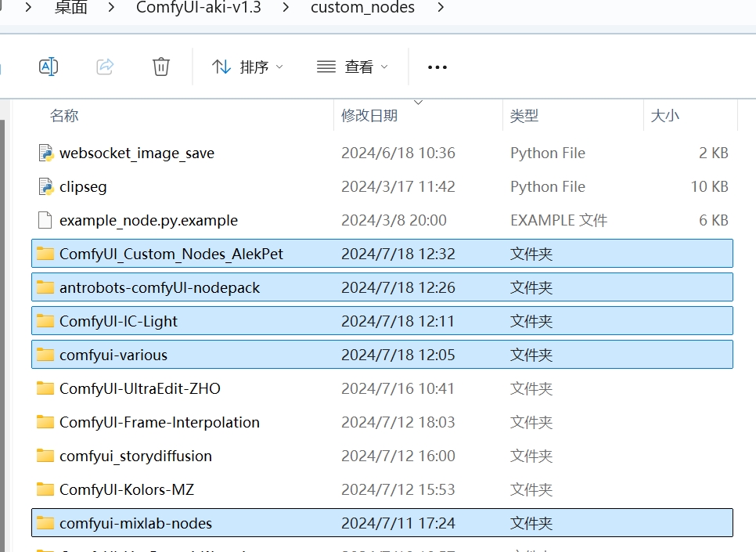Viewport: 756px width, 552px height.
Task: Select the ComfyUI-Kolors-MZ folder name
Action: (127, 490)
